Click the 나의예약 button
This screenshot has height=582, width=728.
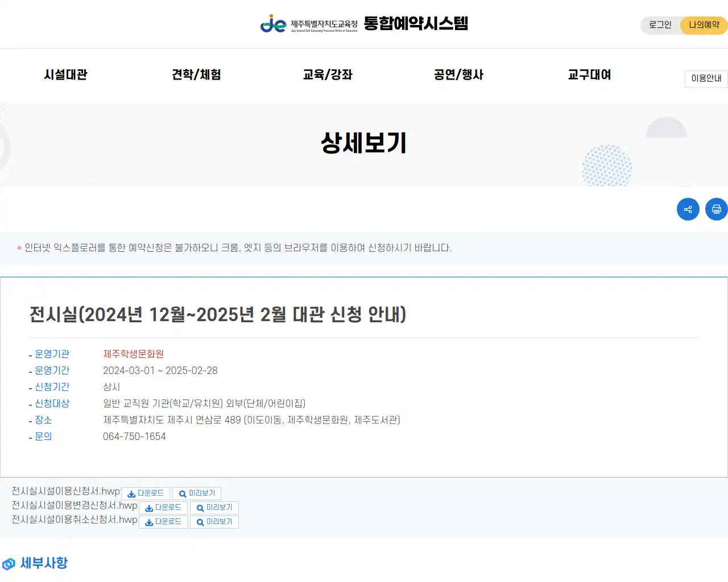click(x=704, y=25)
